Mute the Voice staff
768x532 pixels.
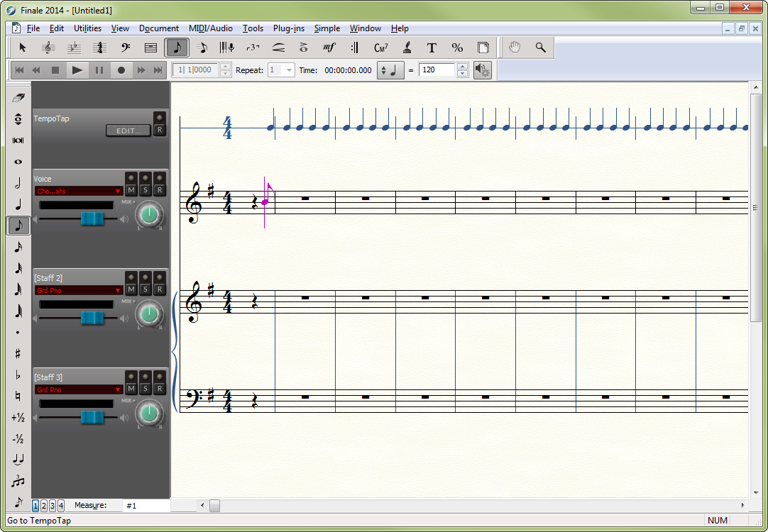131,190
